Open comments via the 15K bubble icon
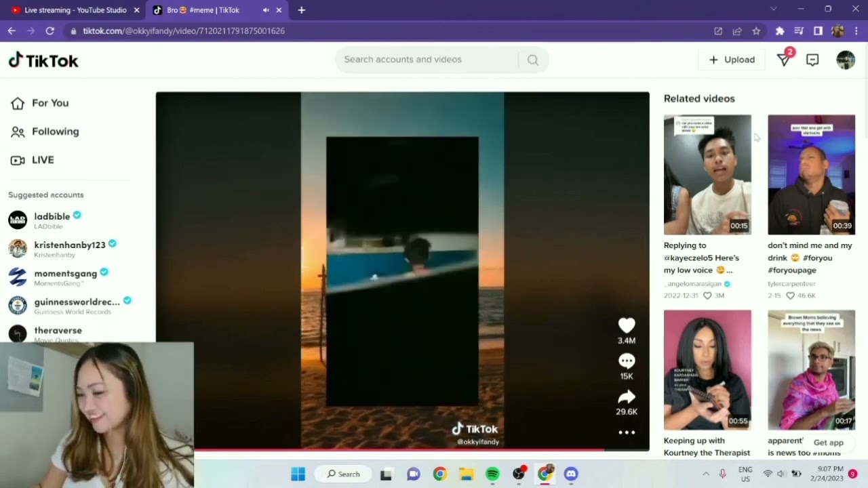 627,361
